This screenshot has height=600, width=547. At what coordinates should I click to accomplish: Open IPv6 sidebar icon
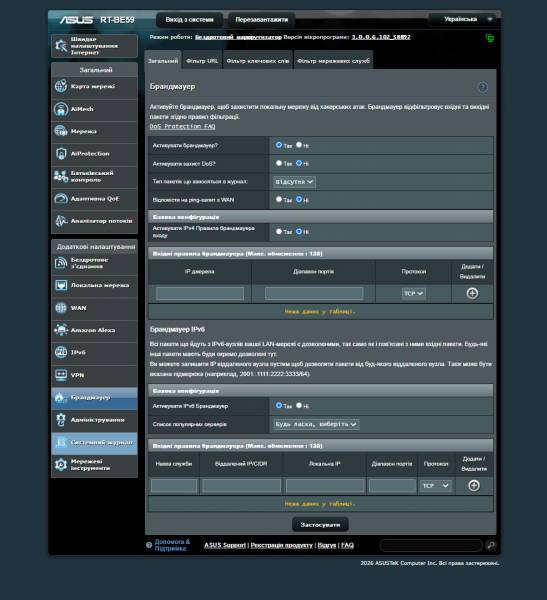tap(61, 352)
